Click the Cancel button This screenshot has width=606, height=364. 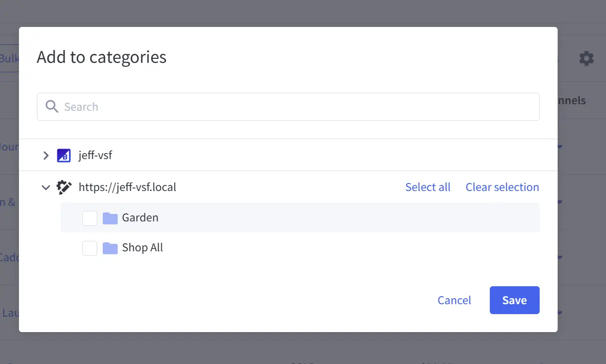coord(454,300)
